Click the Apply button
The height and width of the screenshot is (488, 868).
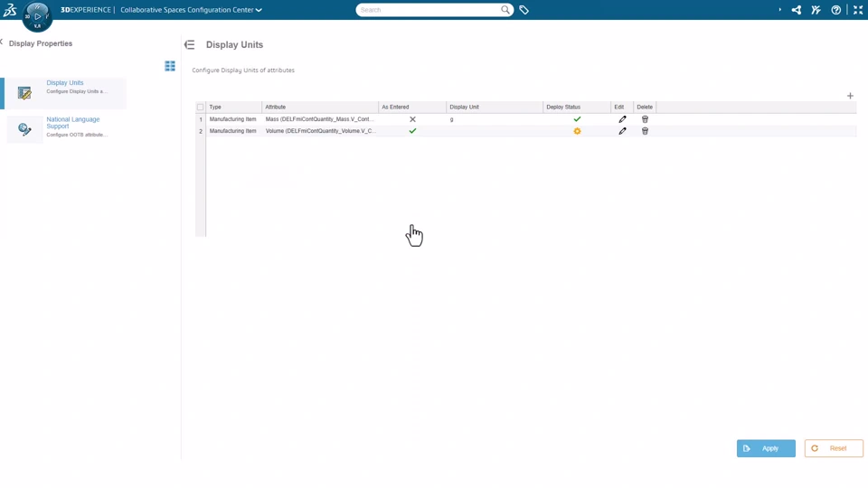coord(766,448)
